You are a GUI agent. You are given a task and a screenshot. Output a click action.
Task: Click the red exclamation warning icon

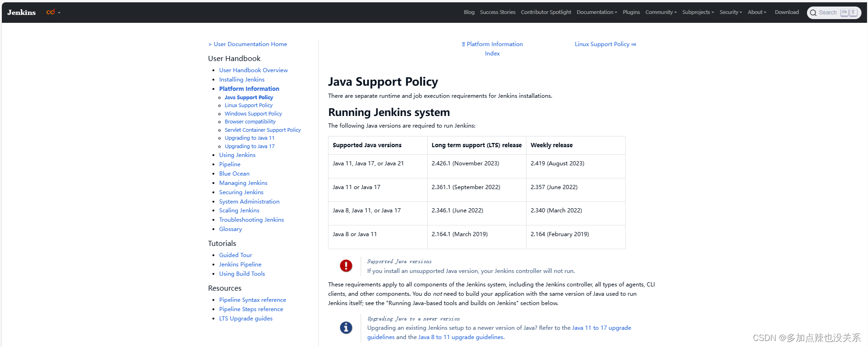click(x=346, y=265)
